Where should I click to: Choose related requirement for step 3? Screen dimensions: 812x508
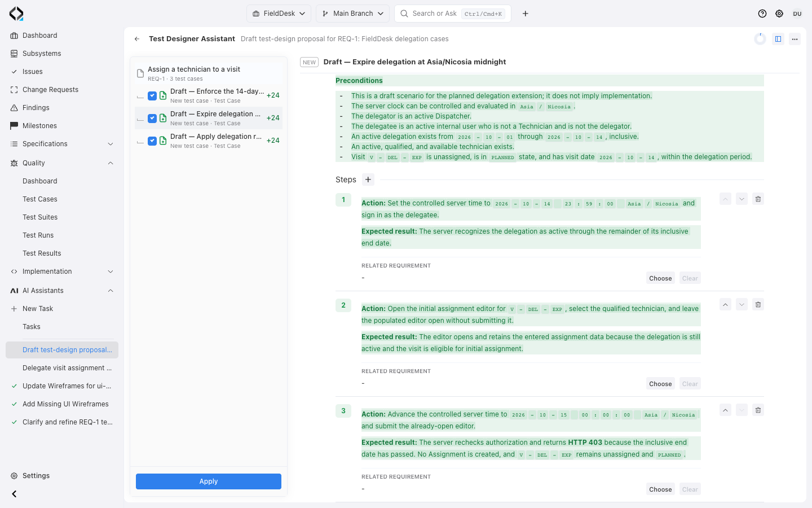[660, 489]
